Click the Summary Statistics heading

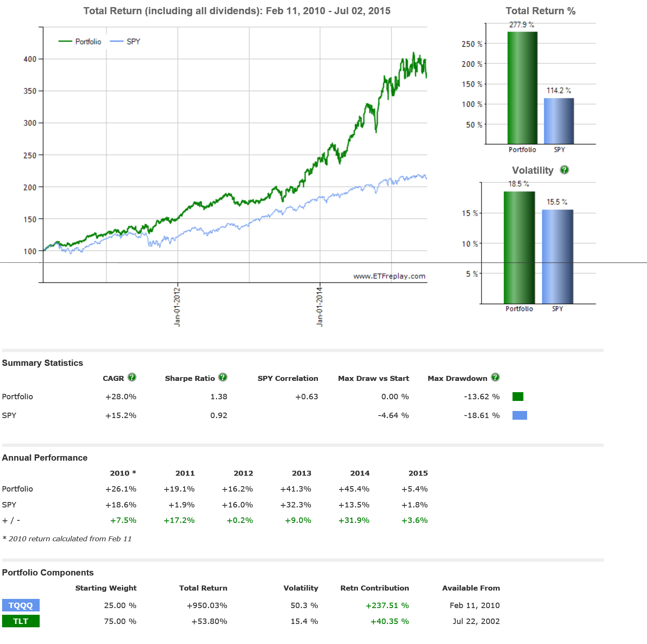[43, 363]
